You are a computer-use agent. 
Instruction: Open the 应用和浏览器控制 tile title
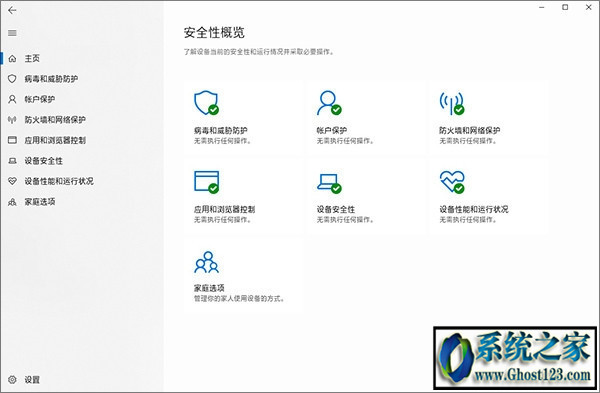tap(225, 209)
